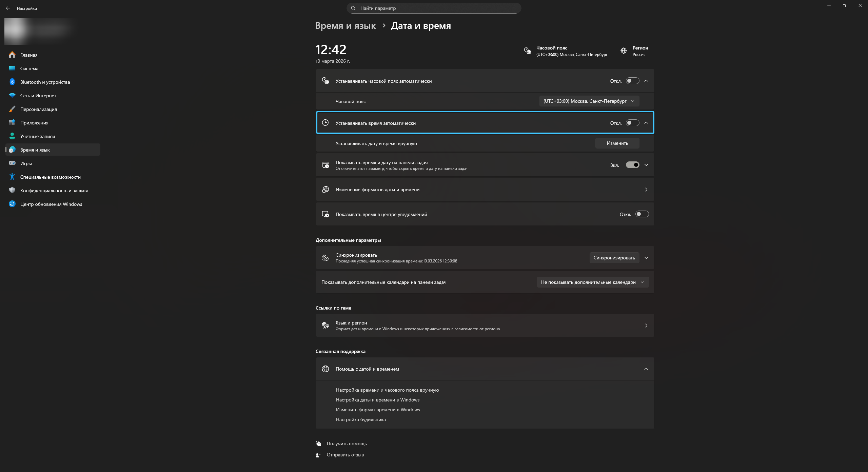Viewport: 868px width, 472px height.
Task: Click the Accessibility figure icon
Action: (12, 177)
